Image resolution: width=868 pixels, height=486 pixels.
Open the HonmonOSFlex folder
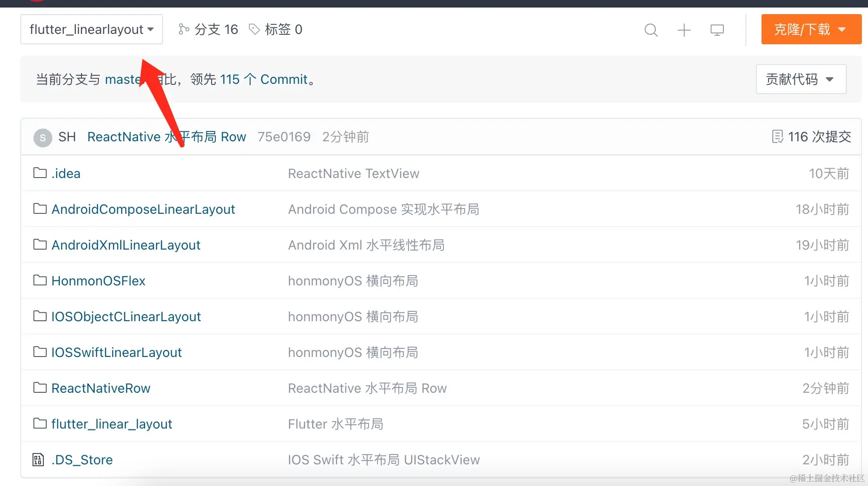click(x=98, y=281)
